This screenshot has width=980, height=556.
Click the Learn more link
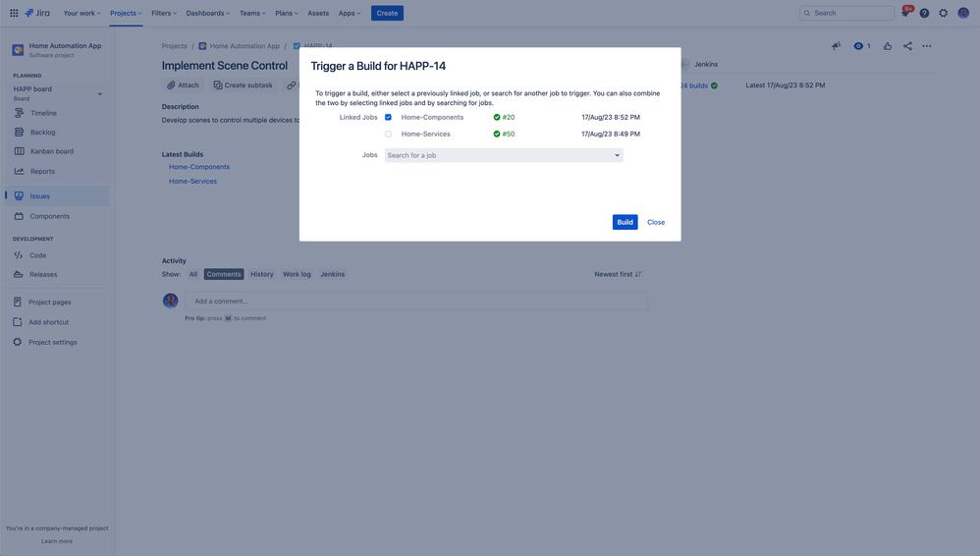pos(57,541)
